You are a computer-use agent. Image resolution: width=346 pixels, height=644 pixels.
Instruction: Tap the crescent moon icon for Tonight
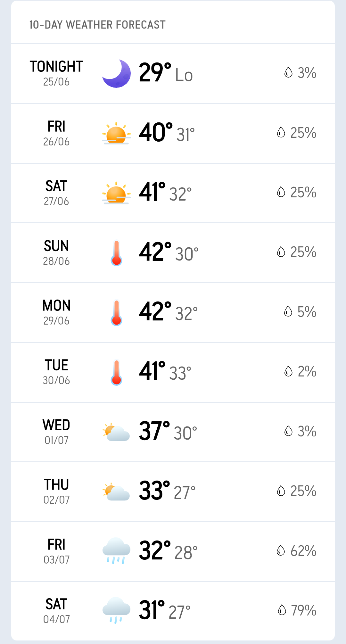coord(116,73)
